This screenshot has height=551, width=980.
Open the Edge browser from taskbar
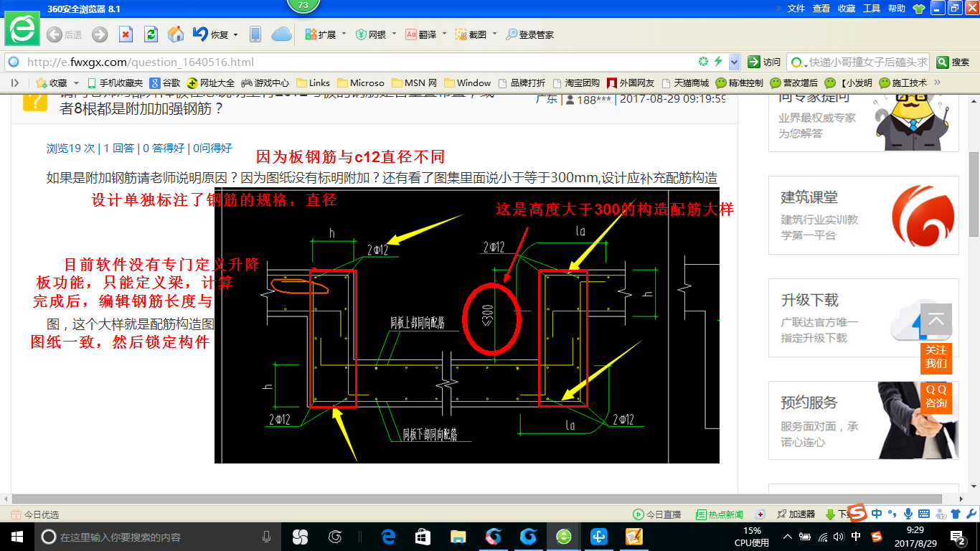[x=389, y=537]
